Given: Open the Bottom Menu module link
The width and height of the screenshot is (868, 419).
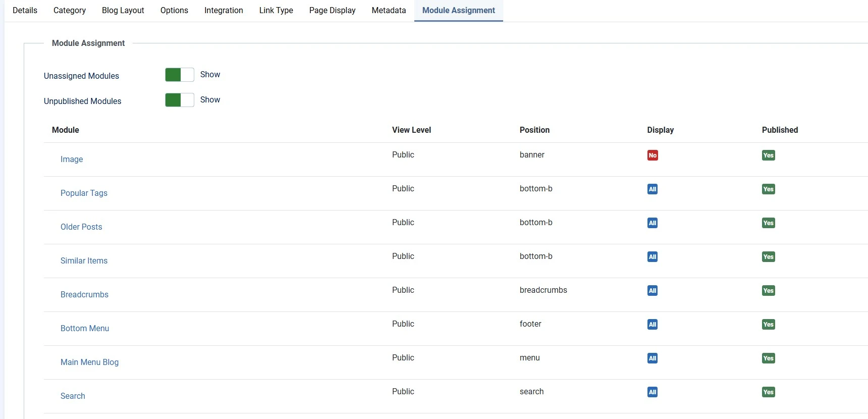Looking at the screenshot, I should click(x=85, y=329).
